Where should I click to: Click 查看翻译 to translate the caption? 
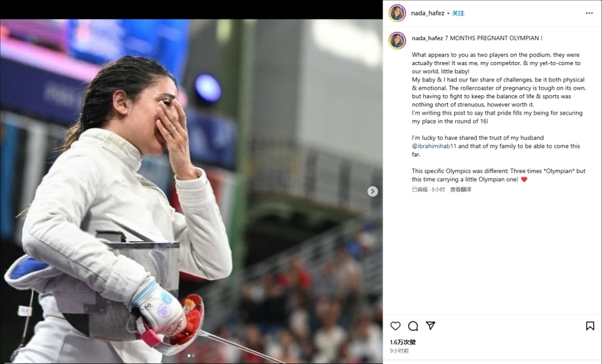click(461, 189)
